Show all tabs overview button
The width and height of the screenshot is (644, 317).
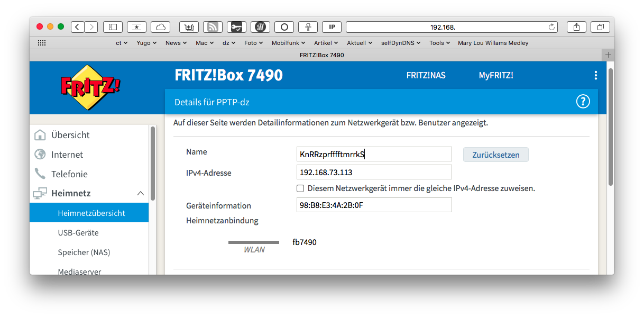[x=600, y=26]
